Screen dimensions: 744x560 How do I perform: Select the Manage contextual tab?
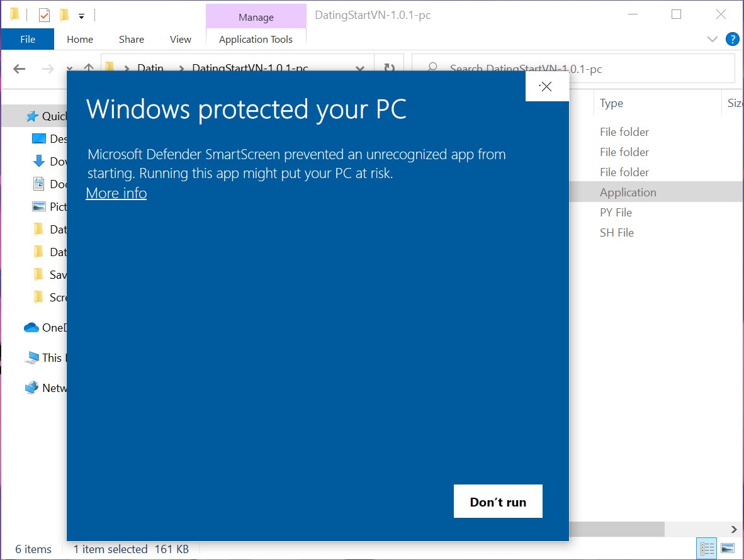tap(256, 17)
